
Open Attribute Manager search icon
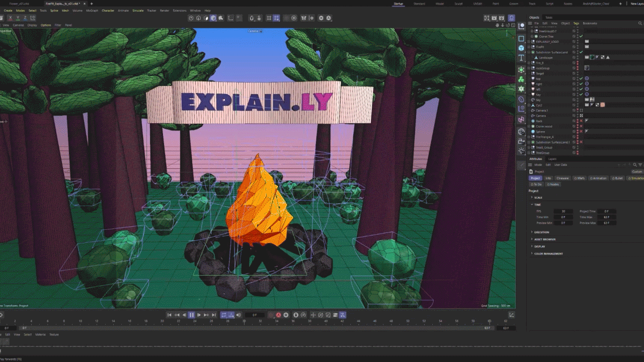[x=635, y=164]
